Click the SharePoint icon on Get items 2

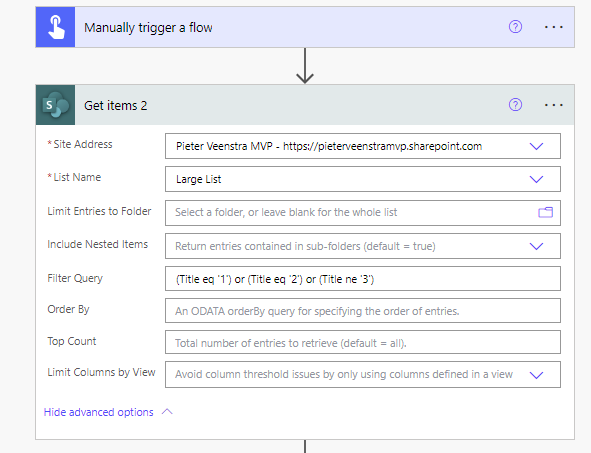[x=55, y=105]
